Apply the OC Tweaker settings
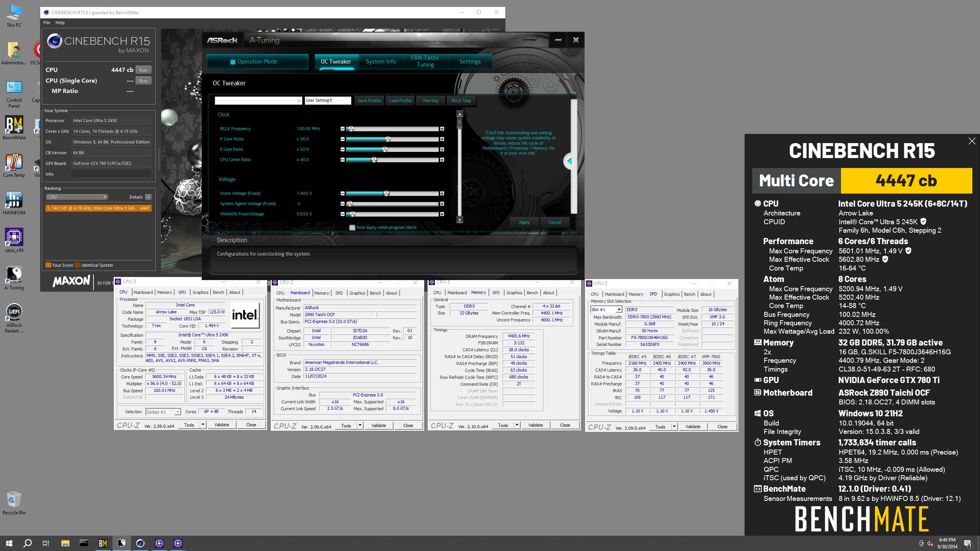 [x=524, y=222]
